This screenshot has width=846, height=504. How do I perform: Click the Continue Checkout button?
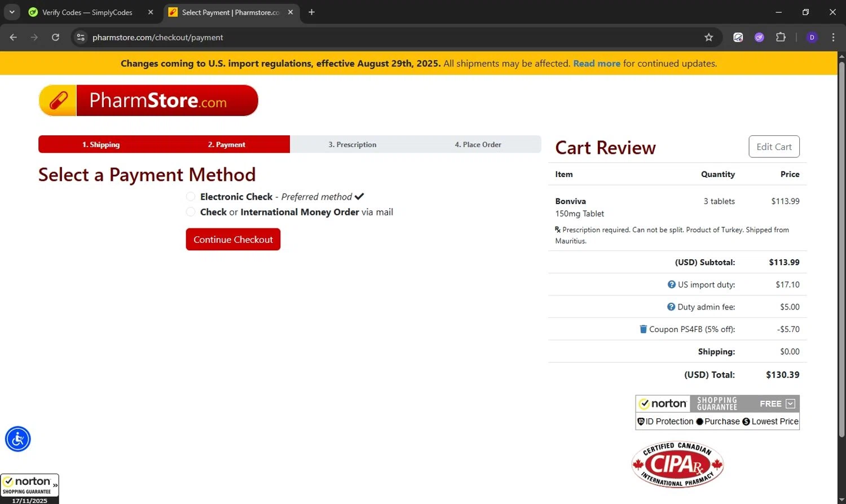coord(233,240)
